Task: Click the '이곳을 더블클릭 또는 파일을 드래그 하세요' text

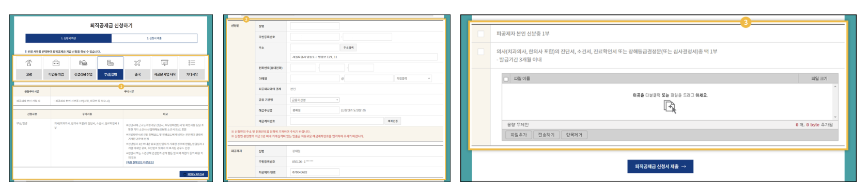Action: point(670,95)
